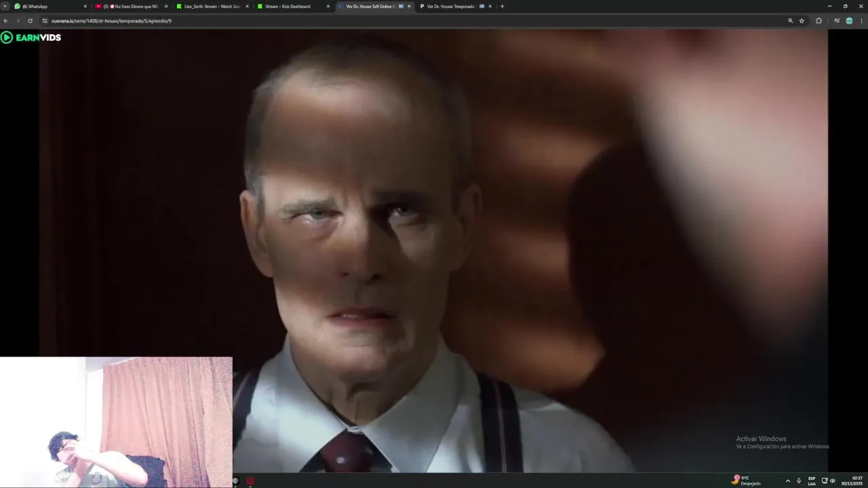Open the first taskbar app beside webcam
This screenshot has width=868, height=488.
click(235, 481)
